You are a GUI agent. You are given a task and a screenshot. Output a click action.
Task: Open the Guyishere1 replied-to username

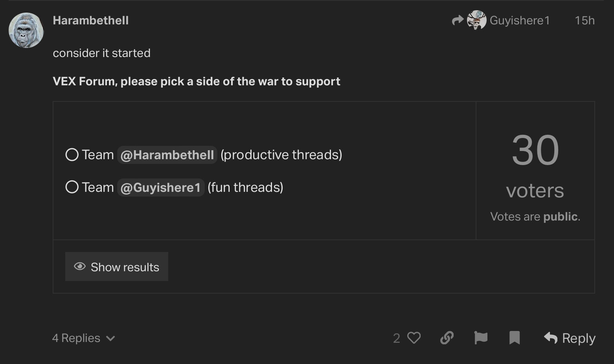(x=520, y=20)
